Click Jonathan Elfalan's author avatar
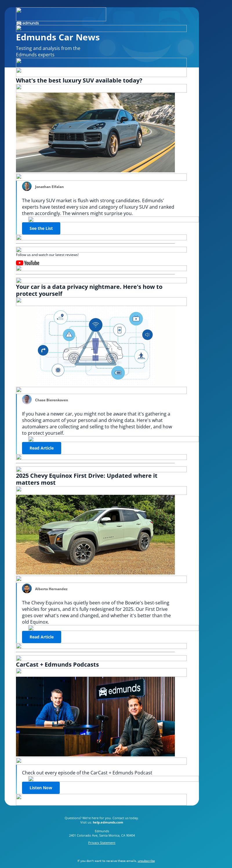The height and width of the screenshot is (868, 232). pos(27,186)
